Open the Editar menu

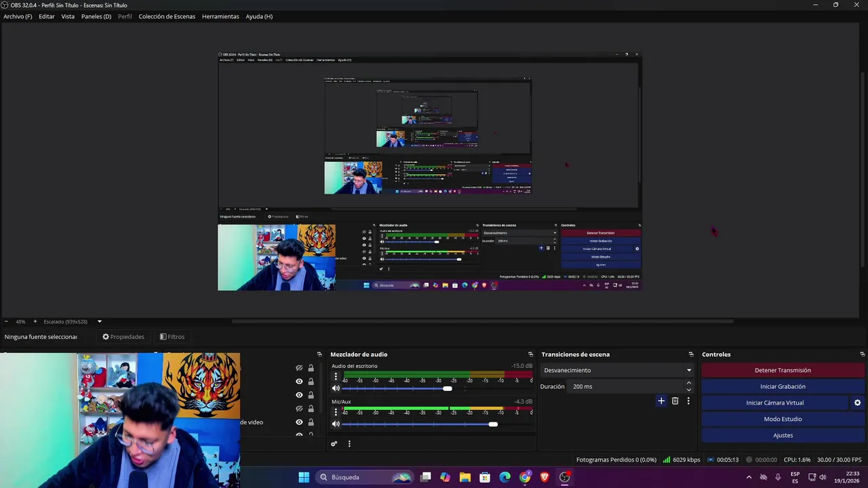click(47, 16)
